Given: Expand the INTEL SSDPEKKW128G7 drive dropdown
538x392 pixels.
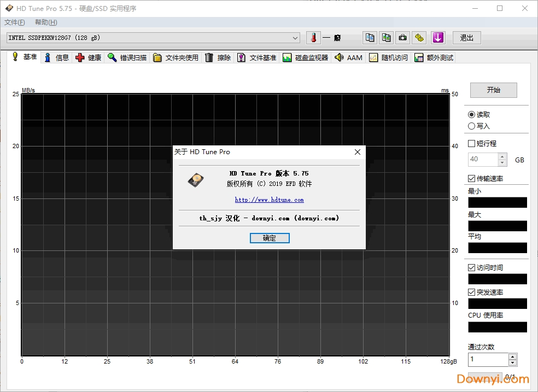Looking at the screenshot, I should point(296,38).
